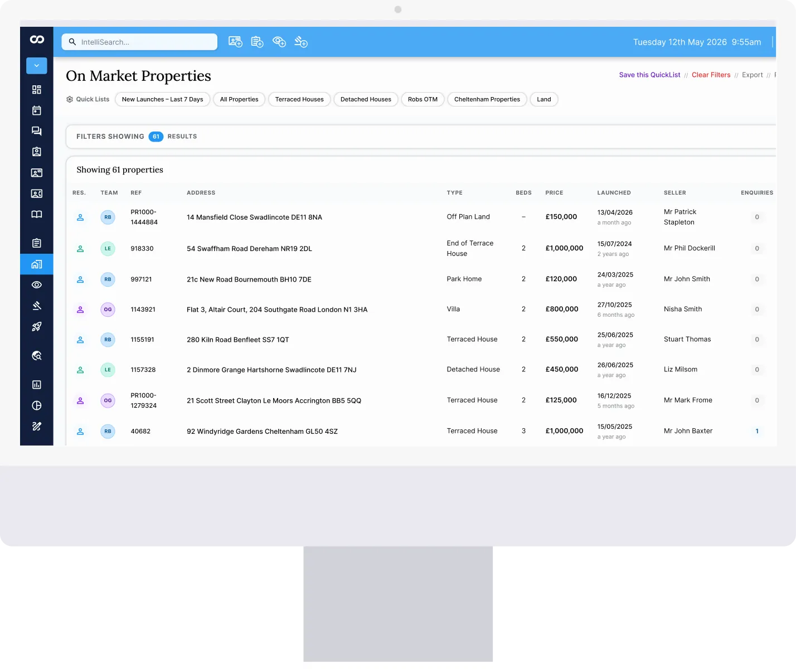Sort by the Price column header
This screenshot has height=672, width=796.
[x=554, y=193]
